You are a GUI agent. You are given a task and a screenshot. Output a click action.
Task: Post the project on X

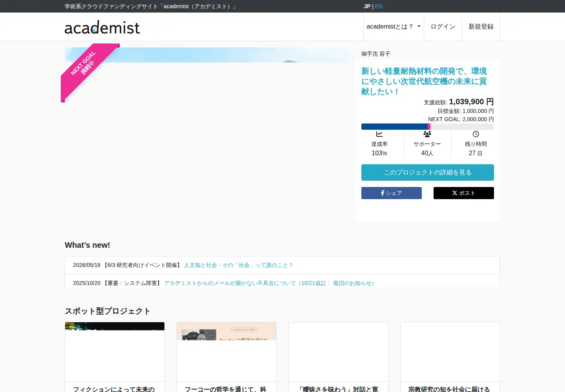point(464,193)
